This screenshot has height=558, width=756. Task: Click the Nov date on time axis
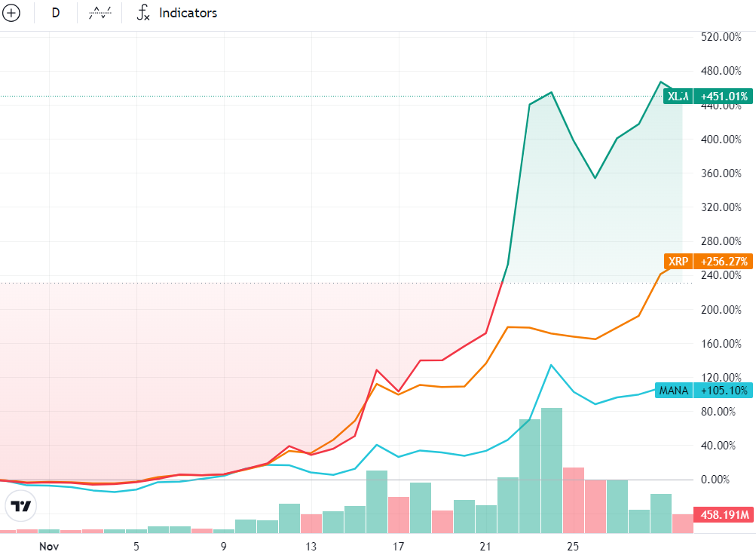[x=49, y=547]
